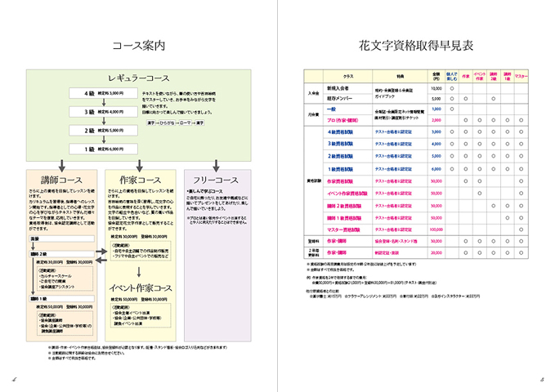Click the 'クラス' table column header
This screenshot has width=555, height=392.
click(348, 77)
